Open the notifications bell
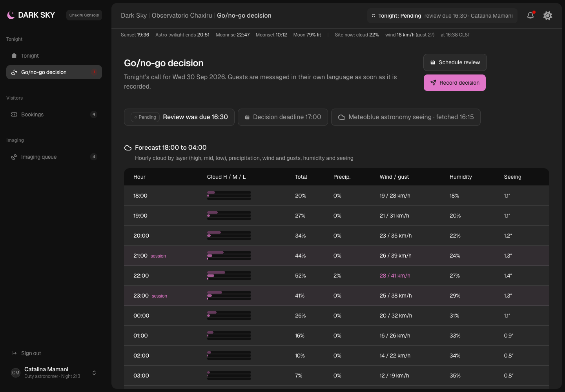 tap(530, 16)
